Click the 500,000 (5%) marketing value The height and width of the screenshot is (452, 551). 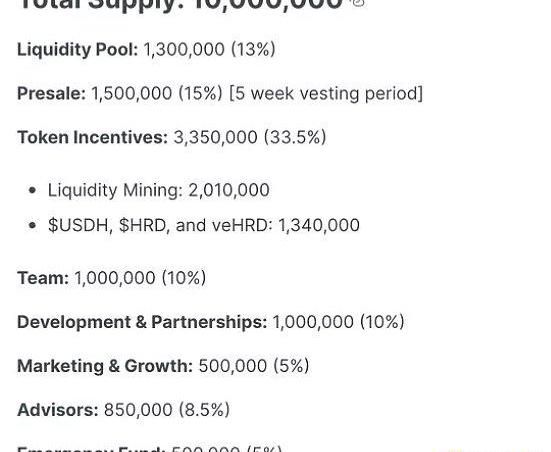(x=254, y=366)
